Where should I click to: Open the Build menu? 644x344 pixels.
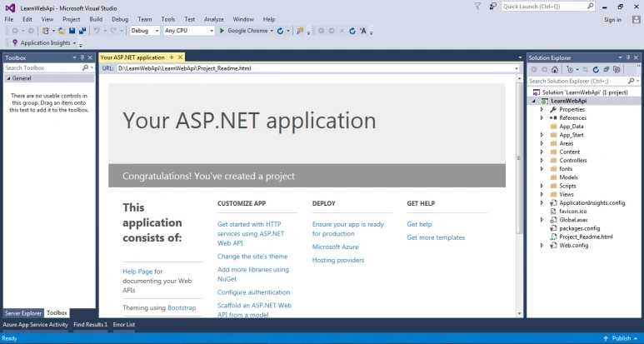[x=96, y=19]
